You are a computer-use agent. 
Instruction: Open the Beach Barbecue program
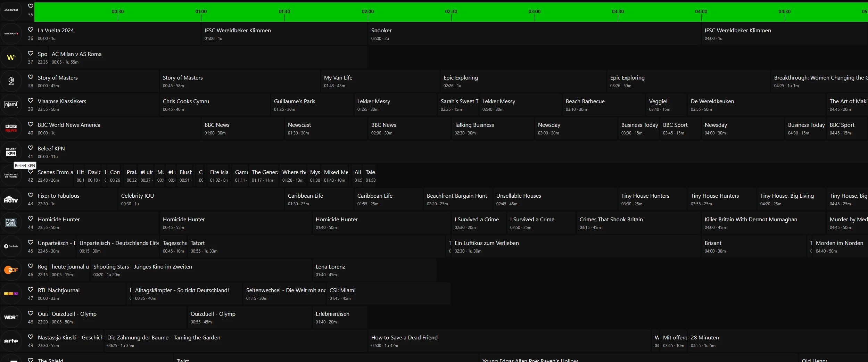(604, 105)
